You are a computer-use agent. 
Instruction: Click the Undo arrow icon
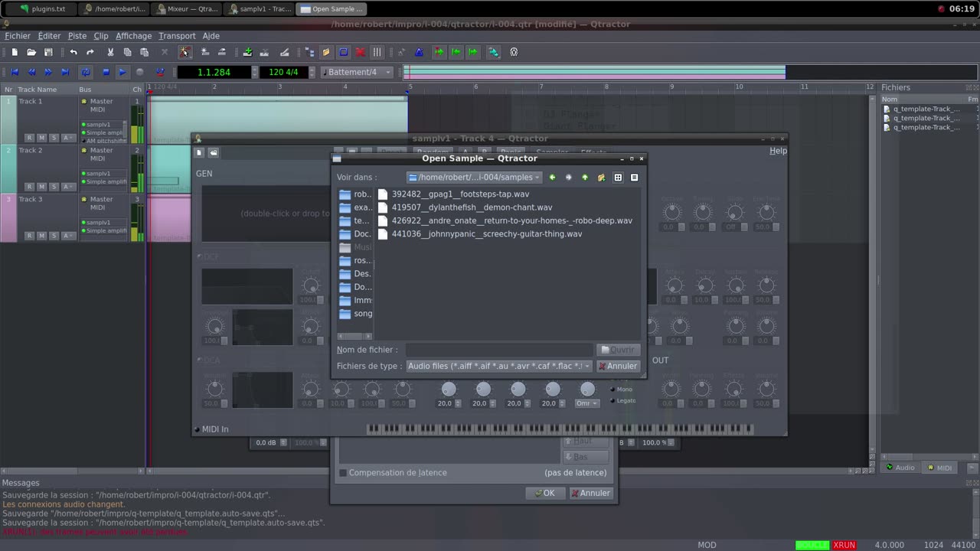(x=73, y=52)
